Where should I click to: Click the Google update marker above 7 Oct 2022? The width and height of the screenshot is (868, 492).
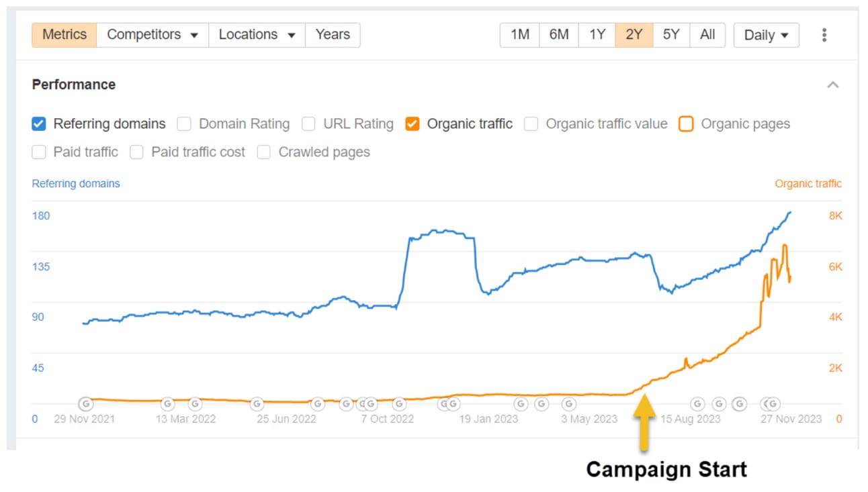pyautogui.click(x=399, y=403)
